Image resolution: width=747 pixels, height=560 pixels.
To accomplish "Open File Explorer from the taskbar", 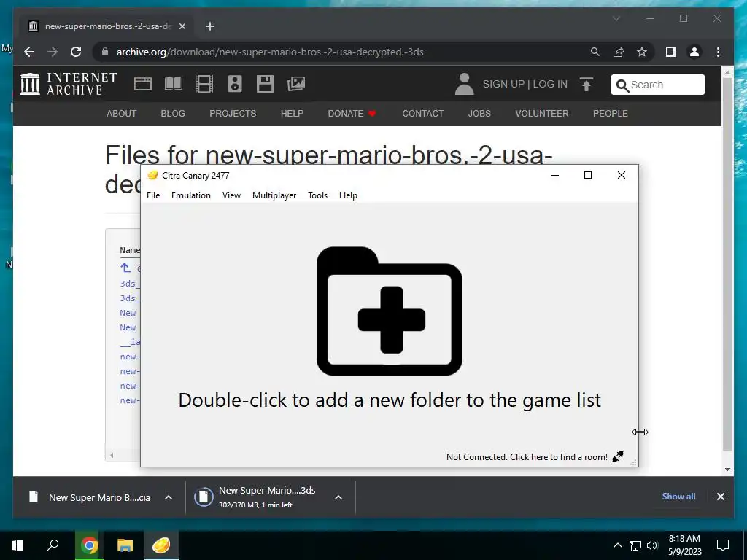I will 125,545.
